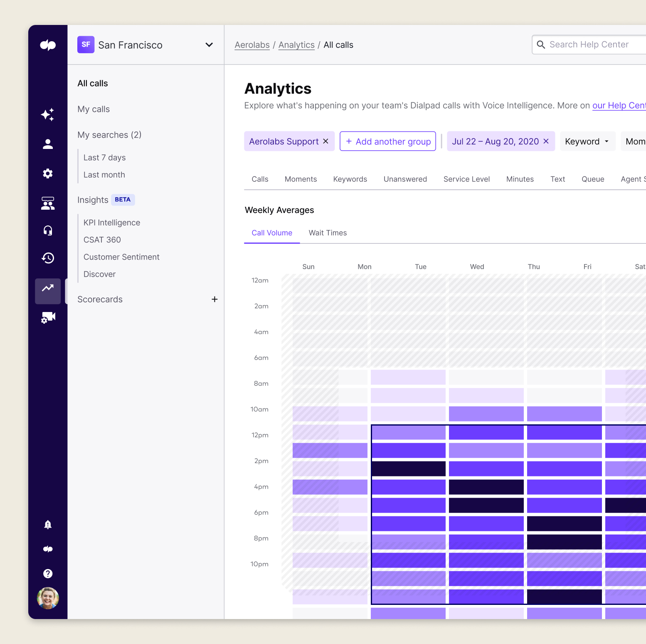Open the Last 7 days saved search
Screen dimensions: 646x644
(104, 158)
